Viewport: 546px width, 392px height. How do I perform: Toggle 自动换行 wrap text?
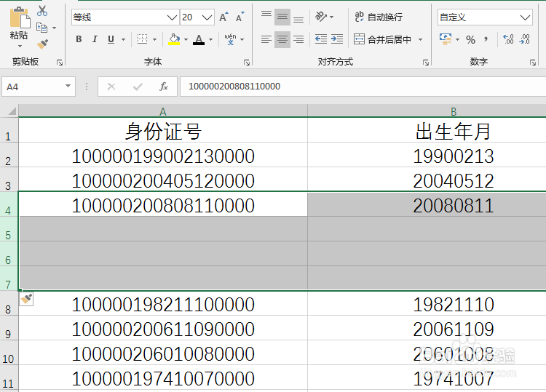[x=379, y=17]
